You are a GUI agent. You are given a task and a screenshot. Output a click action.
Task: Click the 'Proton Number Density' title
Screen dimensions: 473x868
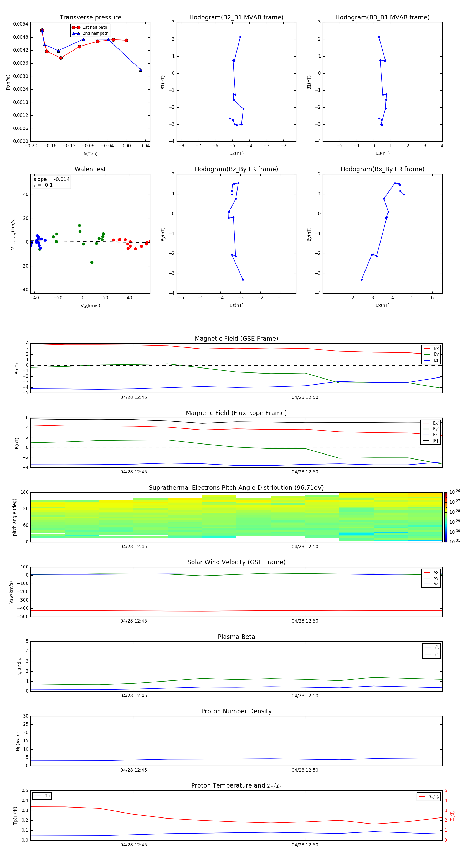[x=236, y=711]
